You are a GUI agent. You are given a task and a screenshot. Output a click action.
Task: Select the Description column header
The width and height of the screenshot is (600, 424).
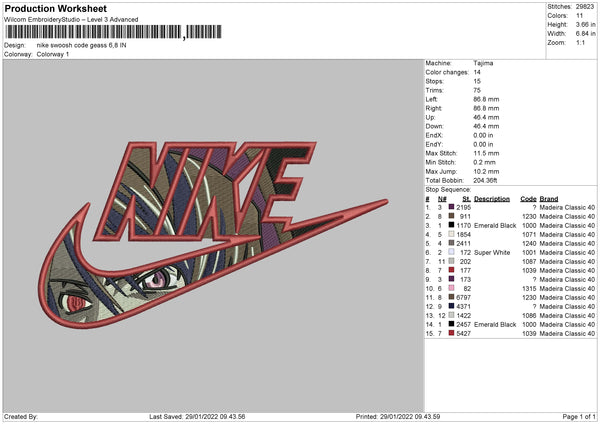pyautogui.click(x=492, y=199)
